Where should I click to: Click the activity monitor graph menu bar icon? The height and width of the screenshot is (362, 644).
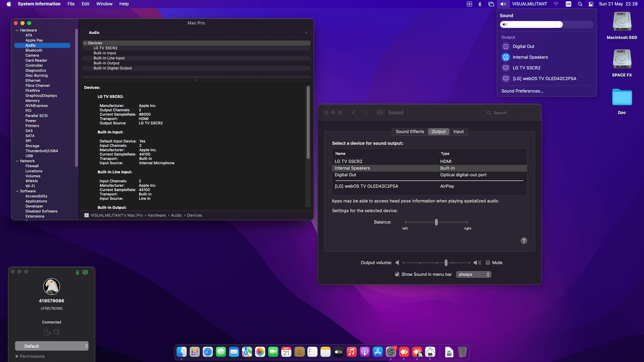click(x=469, y=4)
